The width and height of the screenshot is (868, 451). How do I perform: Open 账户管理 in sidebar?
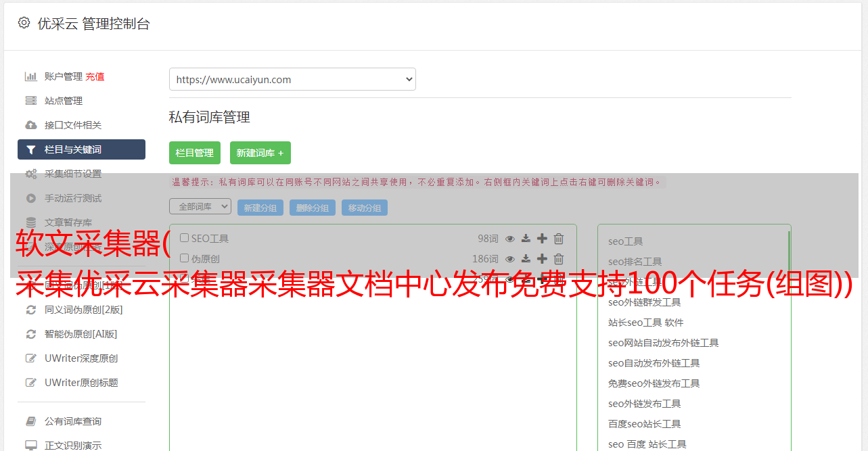(x=64, y=76)
